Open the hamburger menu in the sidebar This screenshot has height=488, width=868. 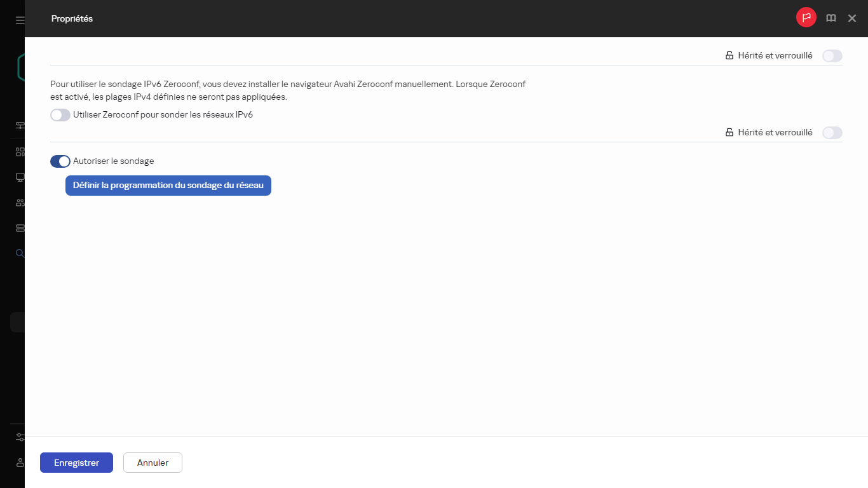(20, 20)
